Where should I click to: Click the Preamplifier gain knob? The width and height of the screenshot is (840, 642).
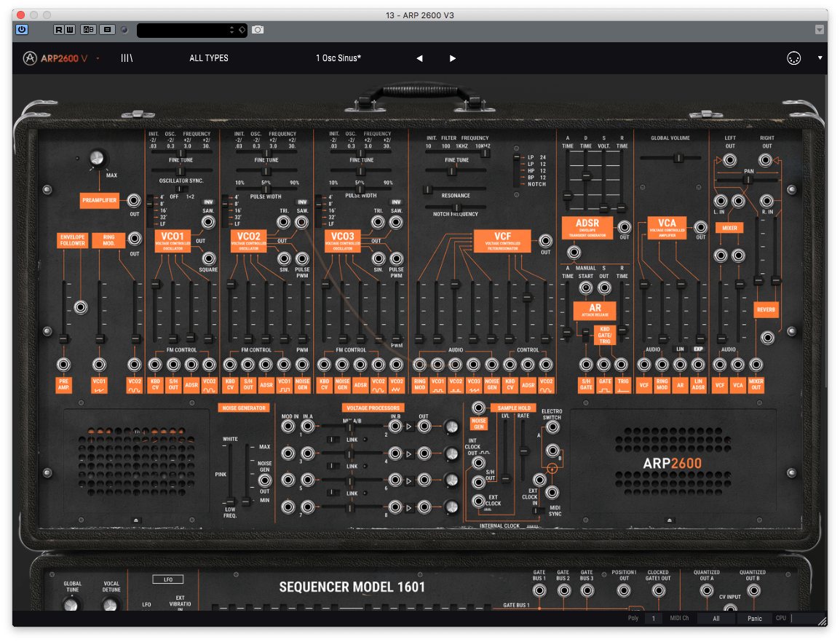tap(96, 158)
